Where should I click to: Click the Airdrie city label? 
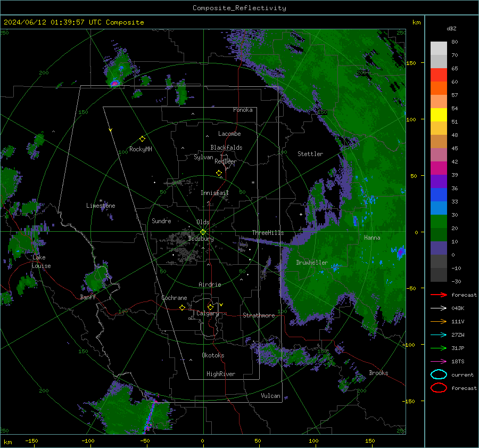(x=210, y=284)
